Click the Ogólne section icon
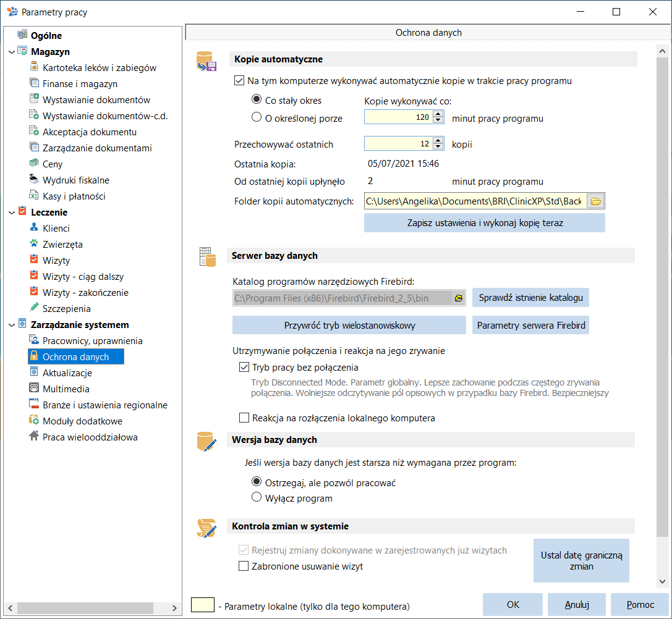 coord(22,35)
